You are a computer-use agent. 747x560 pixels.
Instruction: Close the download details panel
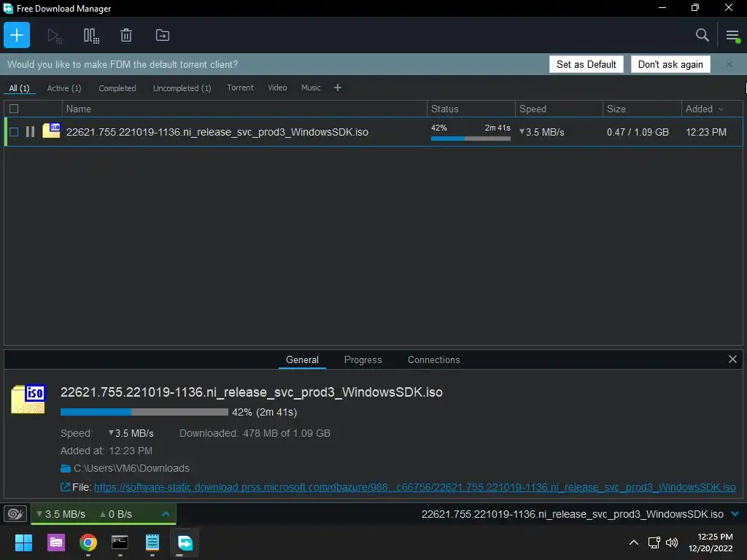(732, 359)
